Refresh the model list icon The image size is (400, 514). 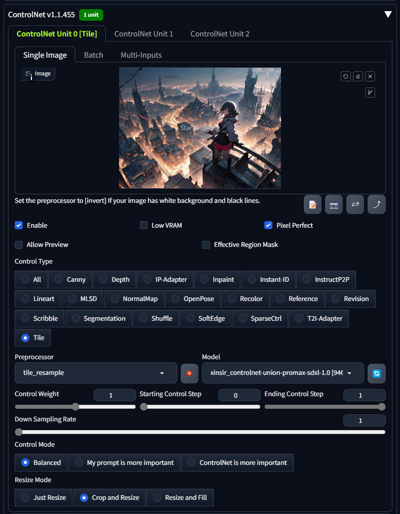[377, 373]
